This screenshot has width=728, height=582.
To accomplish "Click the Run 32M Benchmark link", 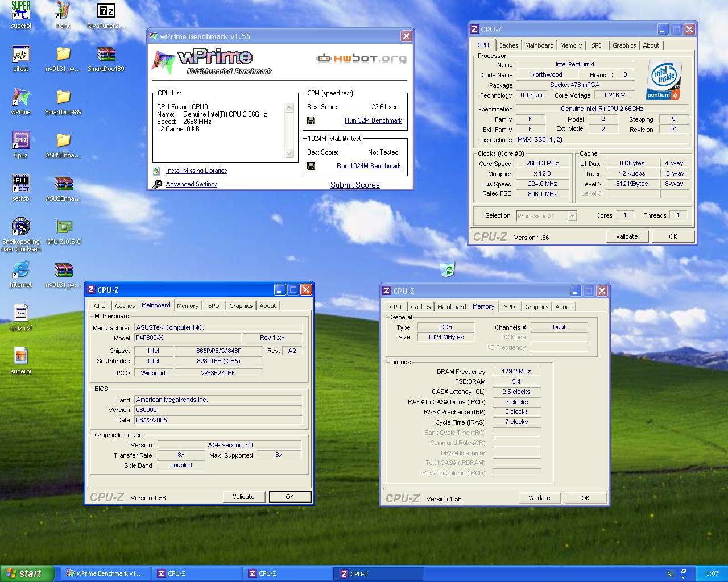I will tap(373, 120).
